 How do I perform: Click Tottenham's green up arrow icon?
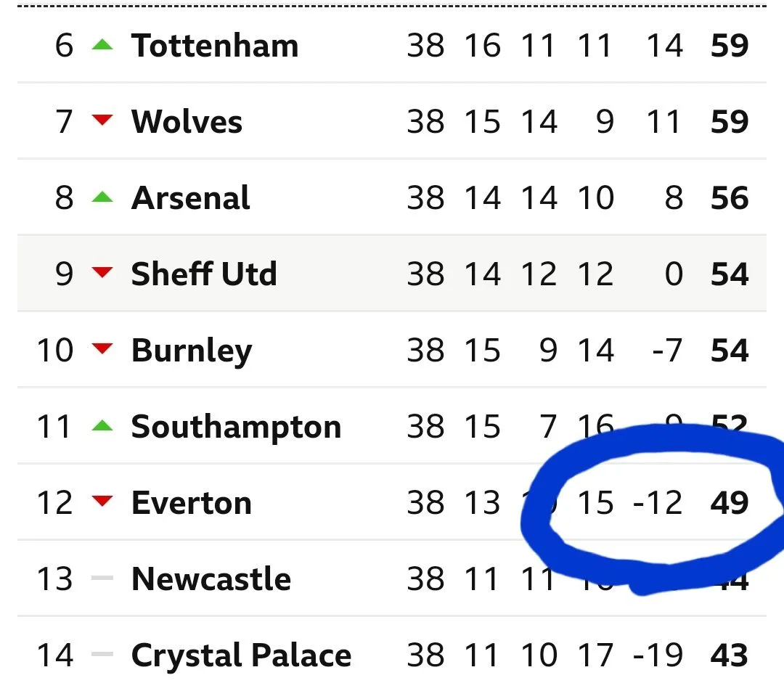pos(103,45)
